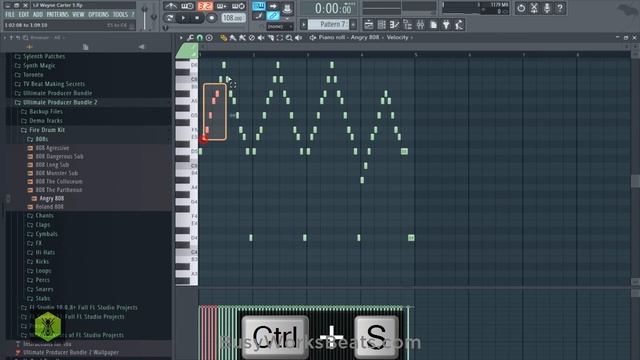Select the Slice tool in piano roll

(270, 38)
